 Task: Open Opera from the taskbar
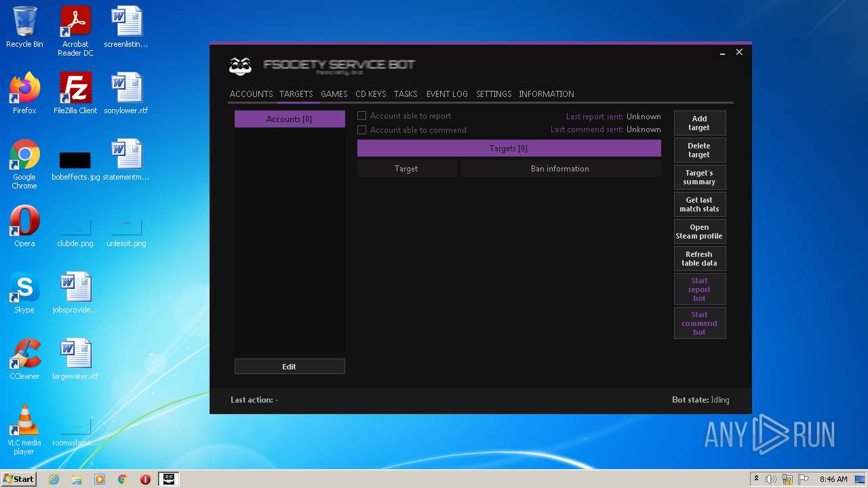click(145, 479)
